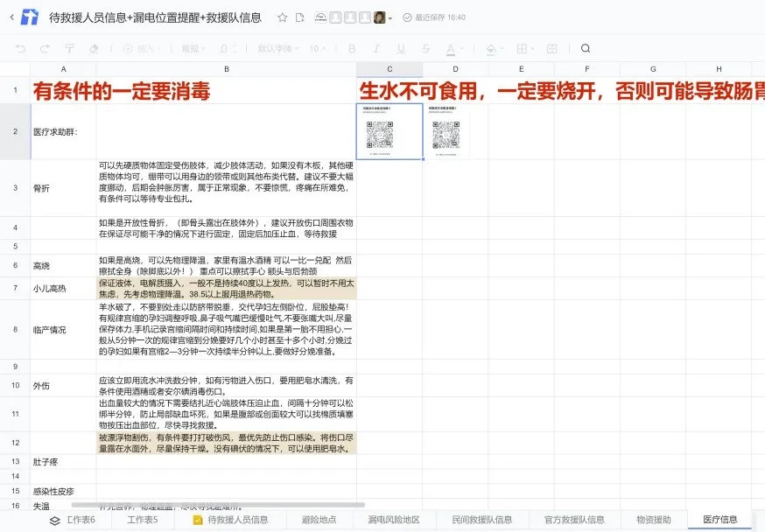Select column B header

click(x=227, y=69)
